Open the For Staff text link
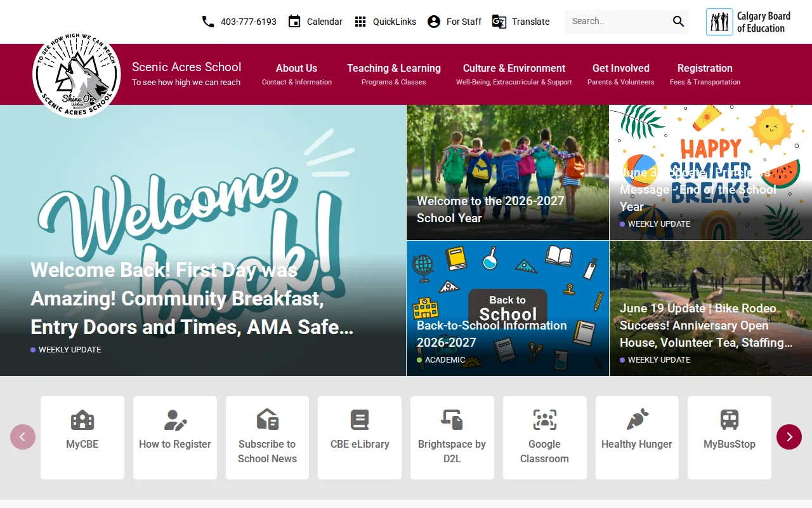The image size is (812, 508). (464, 22)
